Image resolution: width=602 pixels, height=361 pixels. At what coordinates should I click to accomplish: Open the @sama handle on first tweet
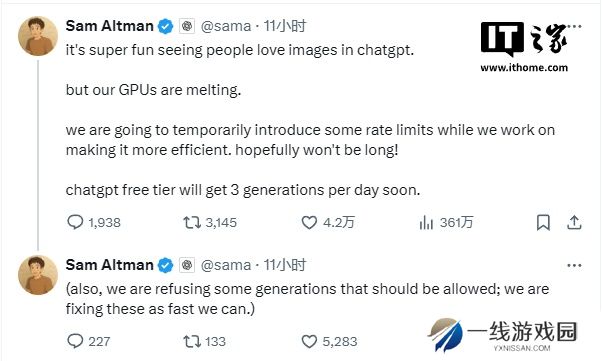226,26
